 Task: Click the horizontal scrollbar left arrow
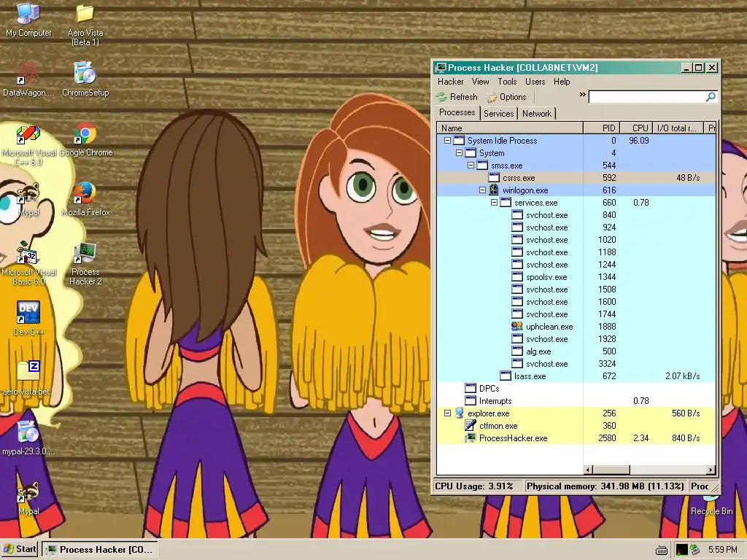click(x=588, y=470)
